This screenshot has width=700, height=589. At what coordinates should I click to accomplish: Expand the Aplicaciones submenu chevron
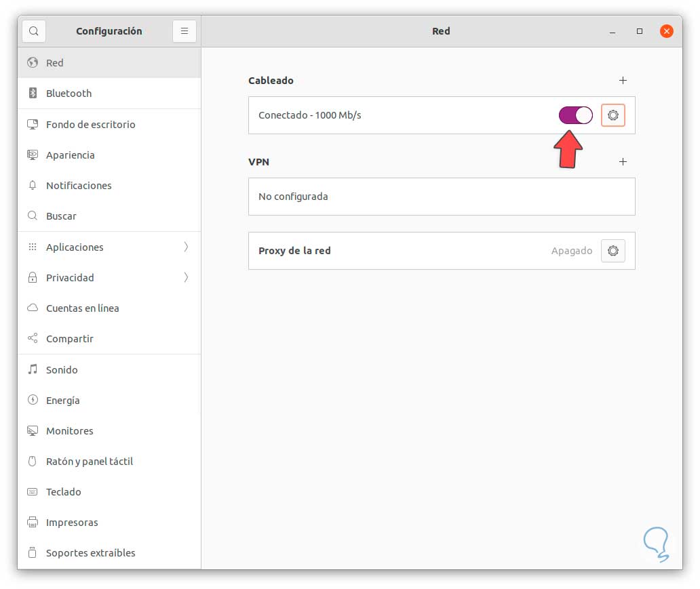[x=186, y=247]
